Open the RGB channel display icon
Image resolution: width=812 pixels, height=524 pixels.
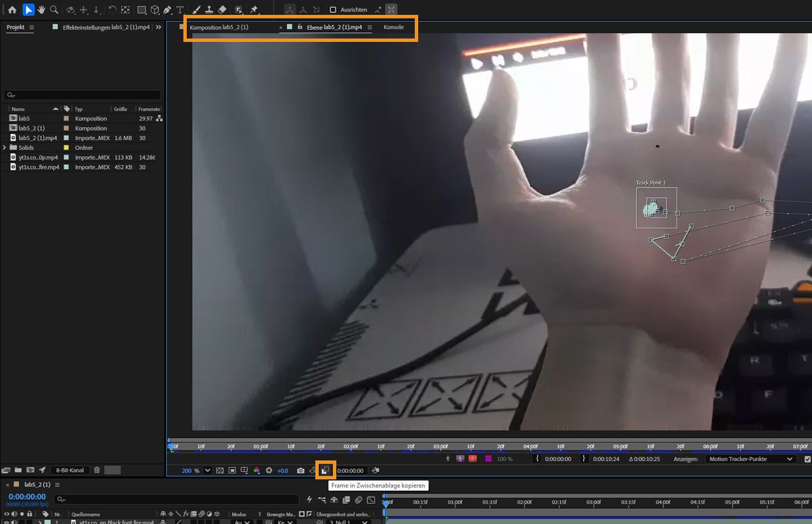pos(256,470)
